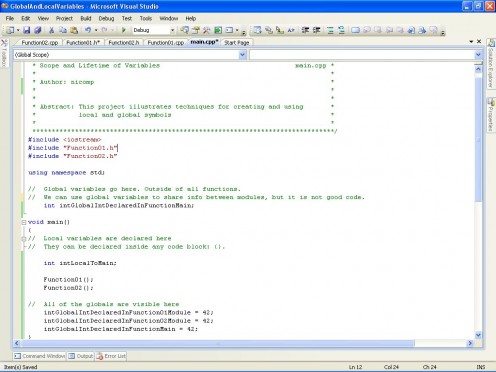Click vertical scrollbar up arrow
Screen dimensions: 496x372
[478, 69]
